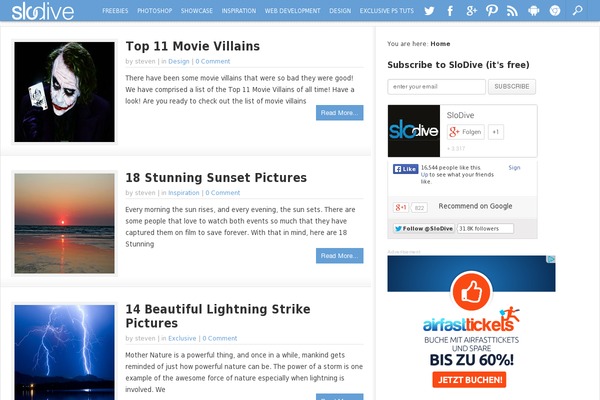Click Read More for Movie Villains post

pyautogui.click(x=339, y=113)
